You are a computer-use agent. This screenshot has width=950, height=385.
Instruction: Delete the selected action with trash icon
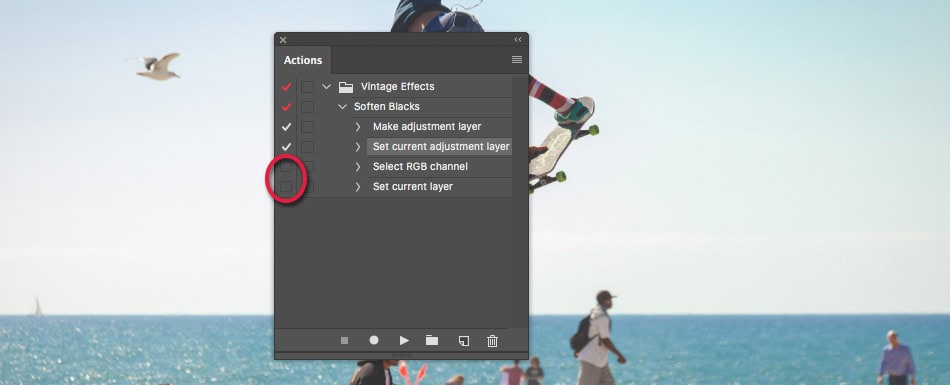coord(493,341)
